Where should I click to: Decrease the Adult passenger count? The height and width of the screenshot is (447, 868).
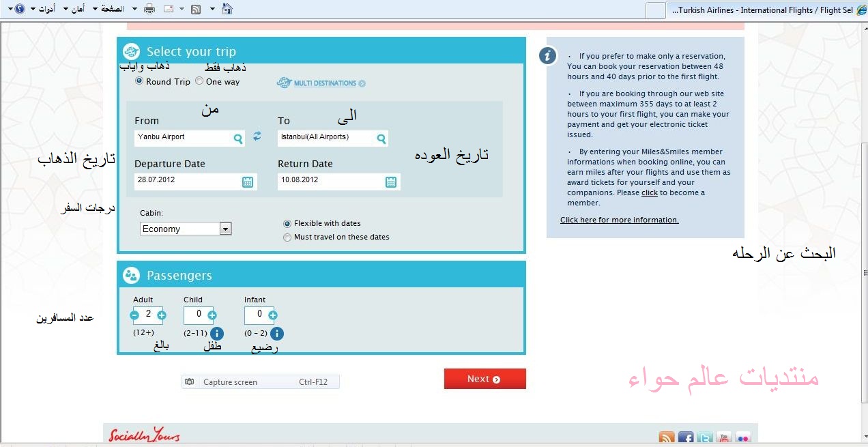click(134, 315)
